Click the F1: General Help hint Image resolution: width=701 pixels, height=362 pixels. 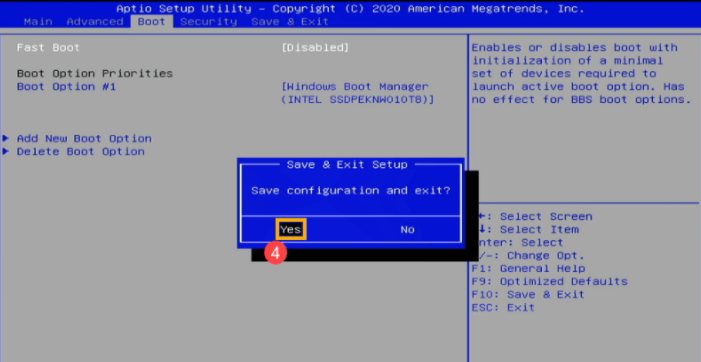528,269
